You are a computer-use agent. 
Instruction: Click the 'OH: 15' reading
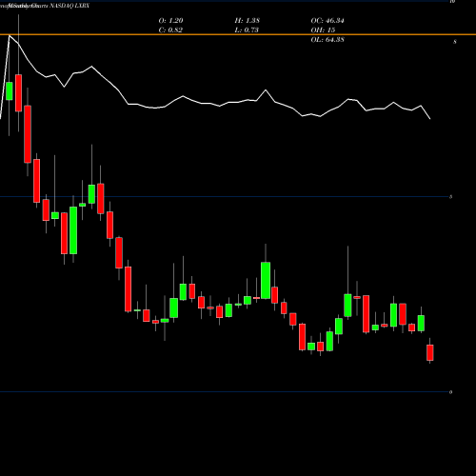323,30
